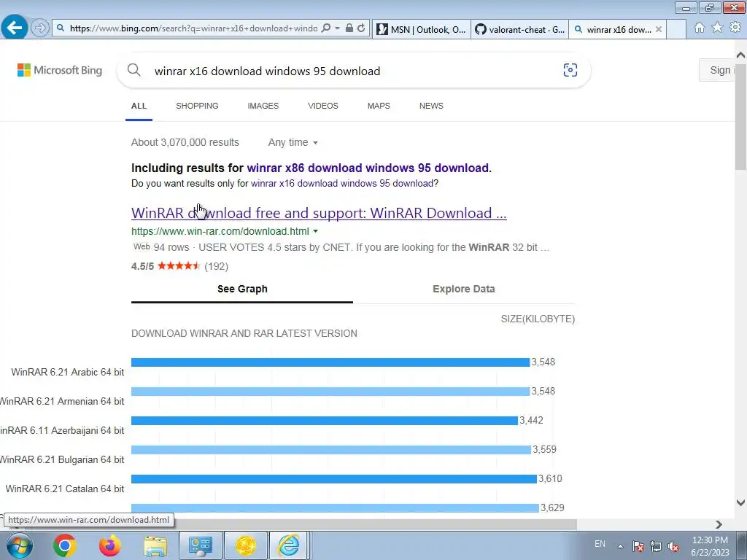Image resolution: width=747 pixels, height=560 pixels.
Task: Click the winrar x86 download corrected query link
Action: 368,168
